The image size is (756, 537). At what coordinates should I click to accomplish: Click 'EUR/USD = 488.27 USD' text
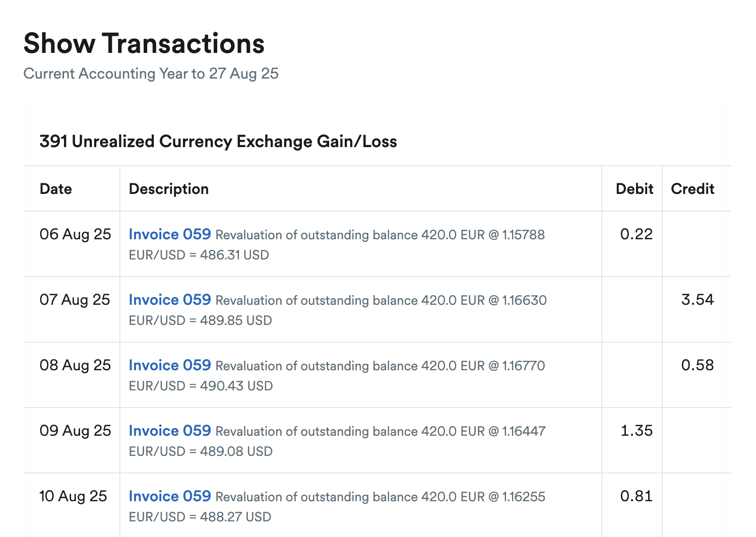200,517
